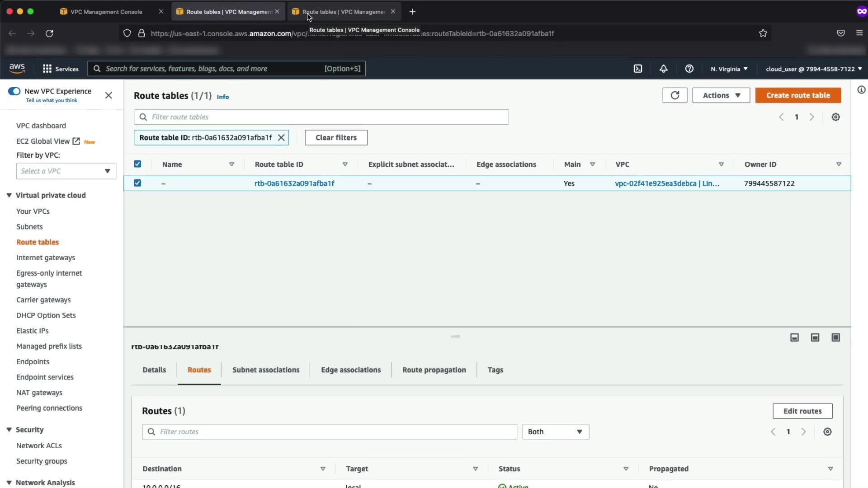This screenshot has height=488, width=868.
Task: Open the Select a VPC filter dropdown
Action: click(x=66, y=171)
